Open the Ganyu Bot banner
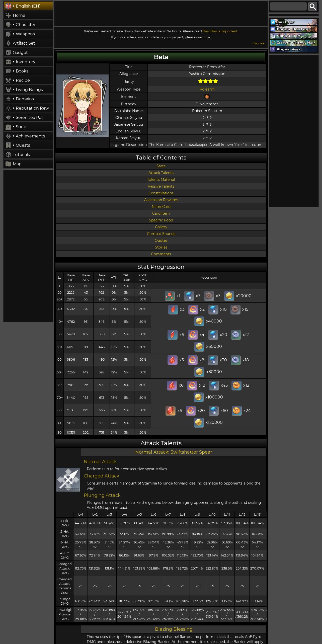Viewport: 322px width, 644px height. point(294,36)
